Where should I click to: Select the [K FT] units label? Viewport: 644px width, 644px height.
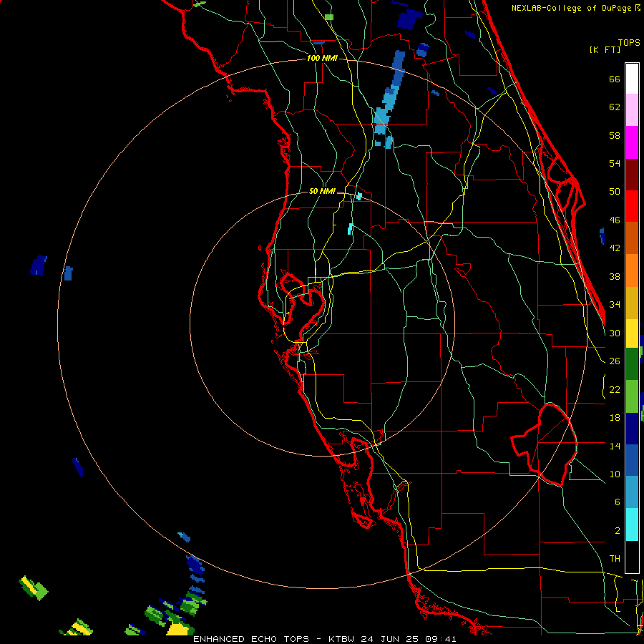point(605,50)
